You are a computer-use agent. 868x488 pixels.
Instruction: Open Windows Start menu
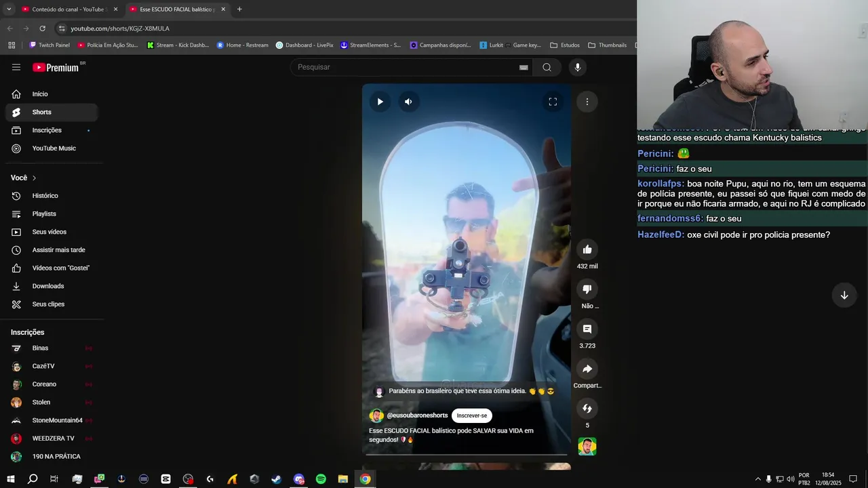(x=10, y=479)
